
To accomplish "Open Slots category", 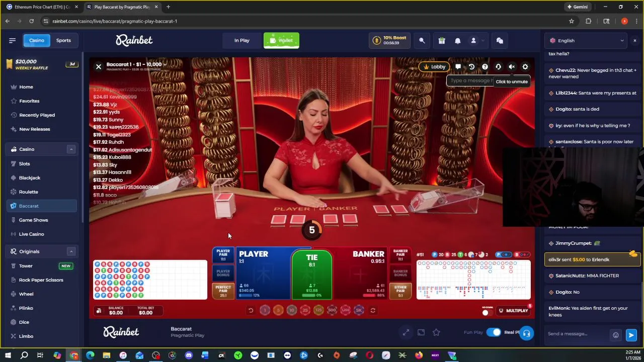I will [x=41, y=164].
